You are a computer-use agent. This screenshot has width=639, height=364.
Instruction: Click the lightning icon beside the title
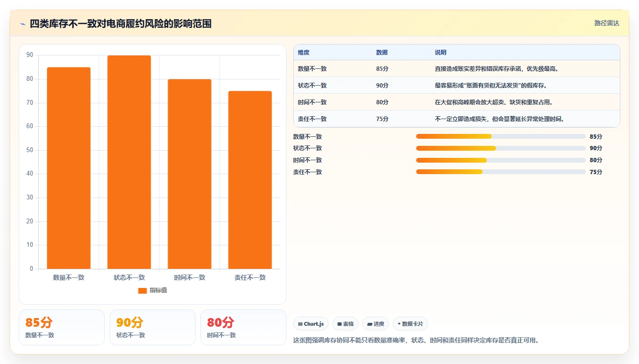[22, 24]
